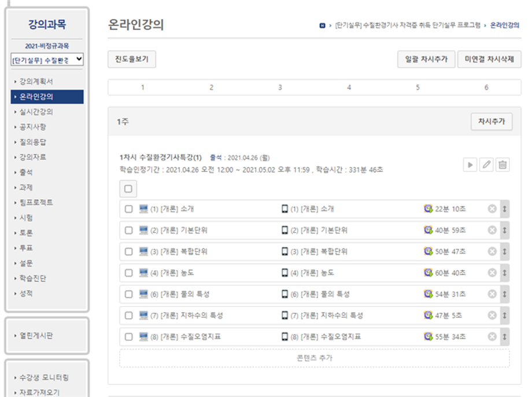532x397 pixels.
Task: Expand the 열린게시판 sidebar item
Action: tap(36, 336)
